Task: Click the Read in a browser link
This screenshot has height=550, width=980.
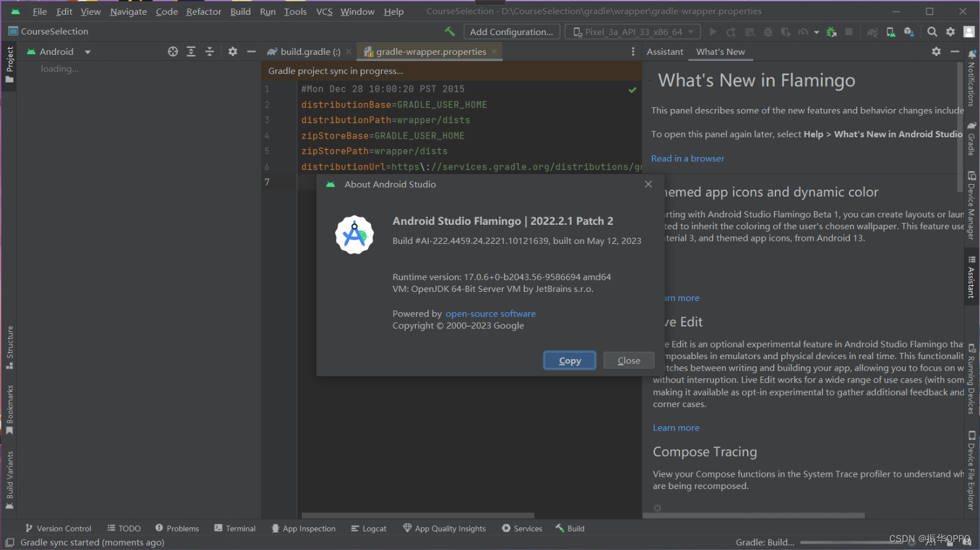Action: (x=687, y=158)
